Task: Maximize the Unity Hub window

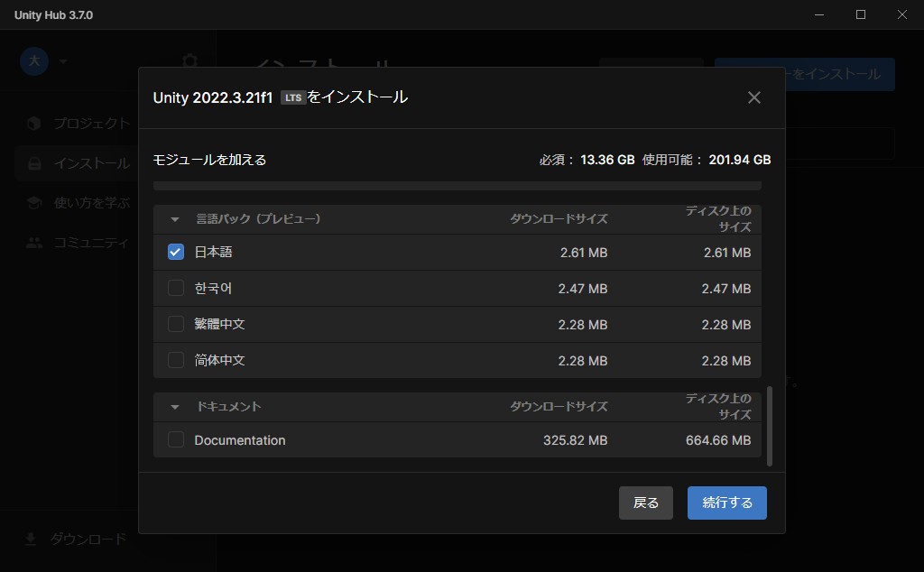Action: click(x=861, y=15)
